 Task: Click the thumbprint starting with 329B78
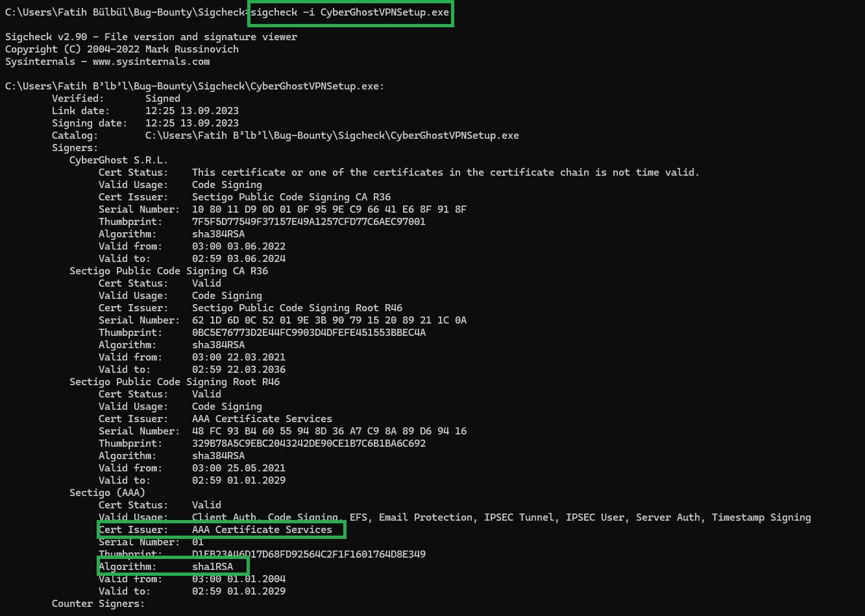click(309, 444)
